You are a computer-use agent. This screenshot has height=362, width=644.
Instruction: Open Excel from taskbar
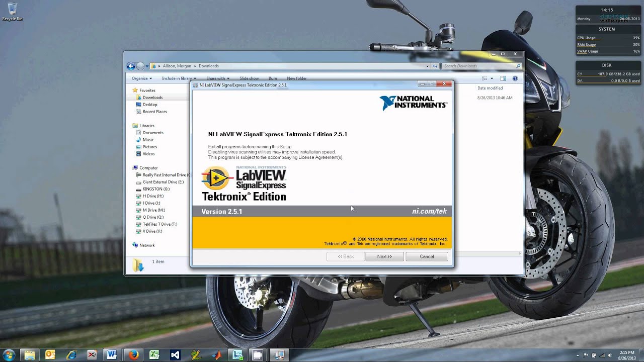[x=154, y=355]
